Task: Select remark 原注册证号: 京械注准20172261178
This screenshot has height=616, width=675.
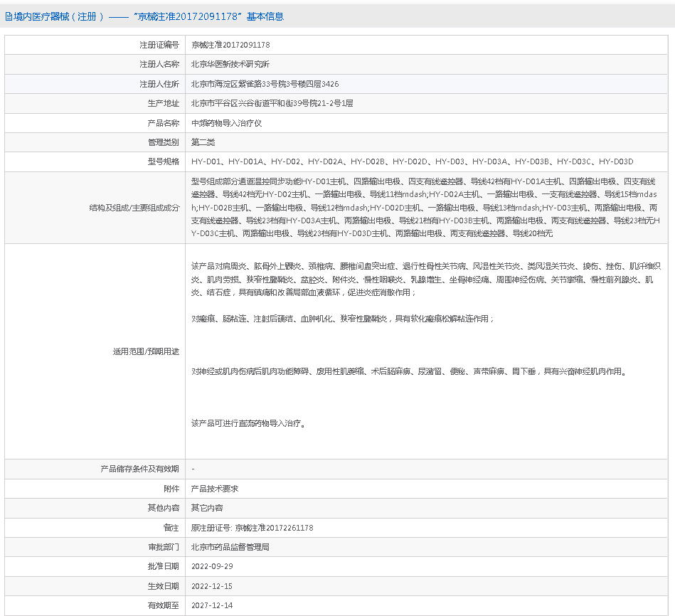Action: 253,528
